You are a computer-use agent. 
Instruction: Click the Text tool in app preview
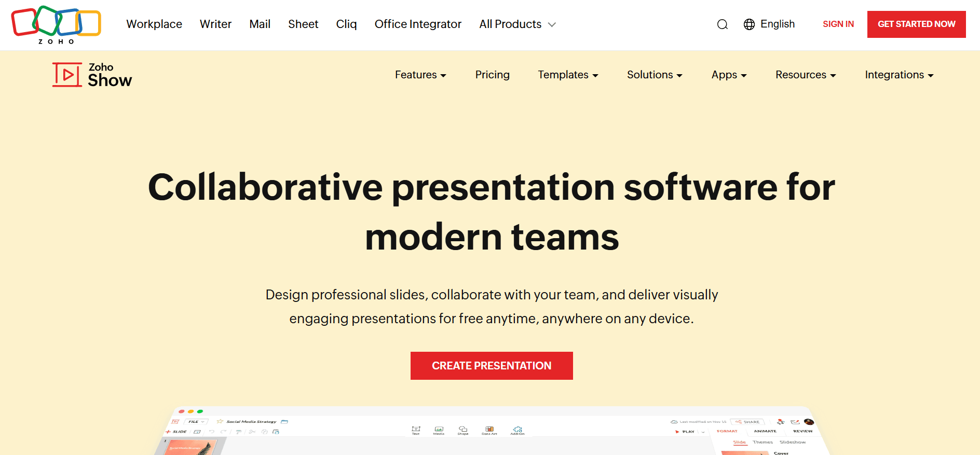pyautogui.click(x=416, y=430)
